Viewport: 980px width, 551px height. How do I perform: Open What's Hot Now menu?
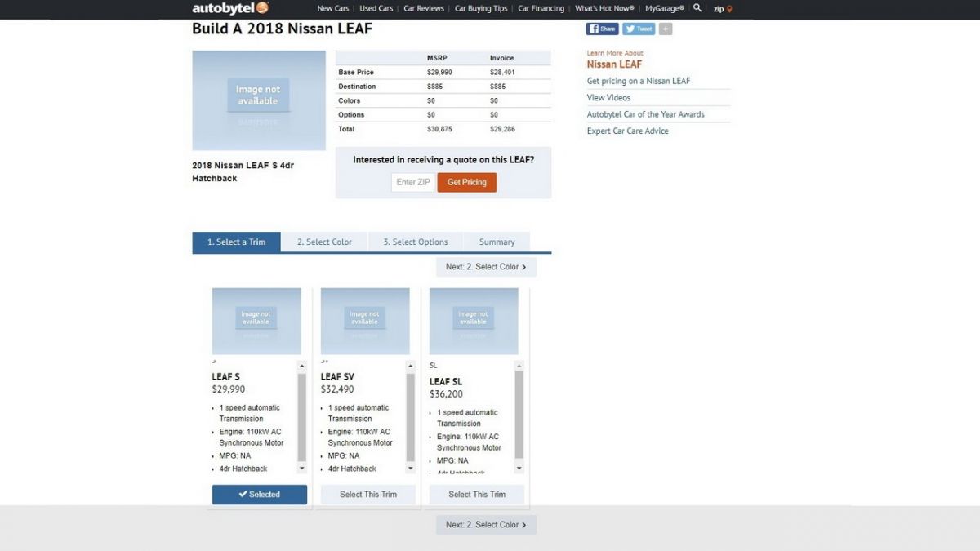pyautogui.click(x=604, y=8)
